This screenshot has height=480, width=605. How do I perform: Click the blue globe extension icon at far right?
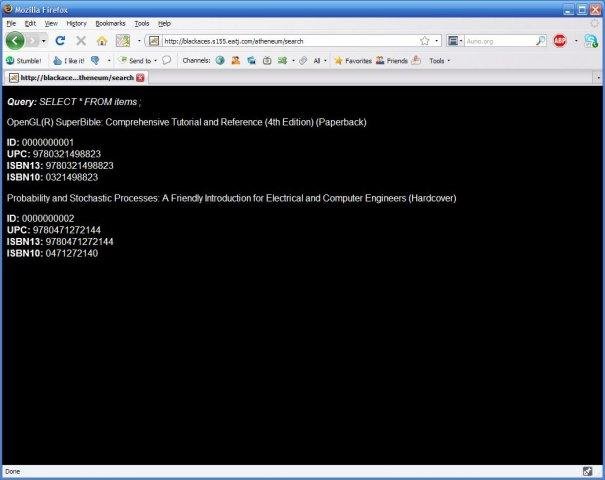[590, 41]
